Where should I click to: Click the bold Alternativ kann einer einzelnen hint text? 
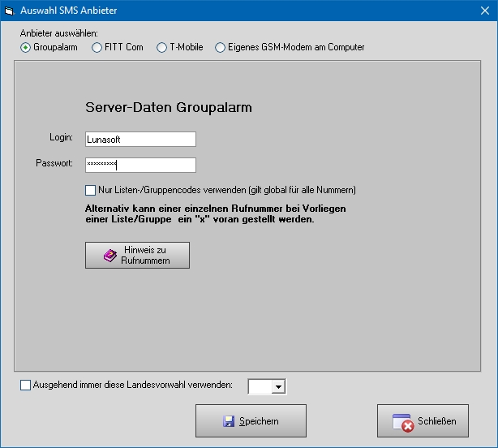tap(215, 213)
